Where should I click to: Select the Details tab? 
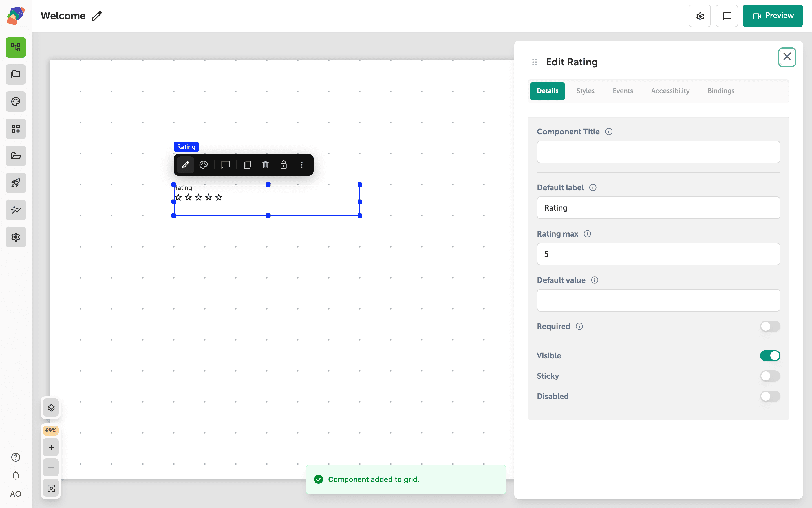[548, 91]
